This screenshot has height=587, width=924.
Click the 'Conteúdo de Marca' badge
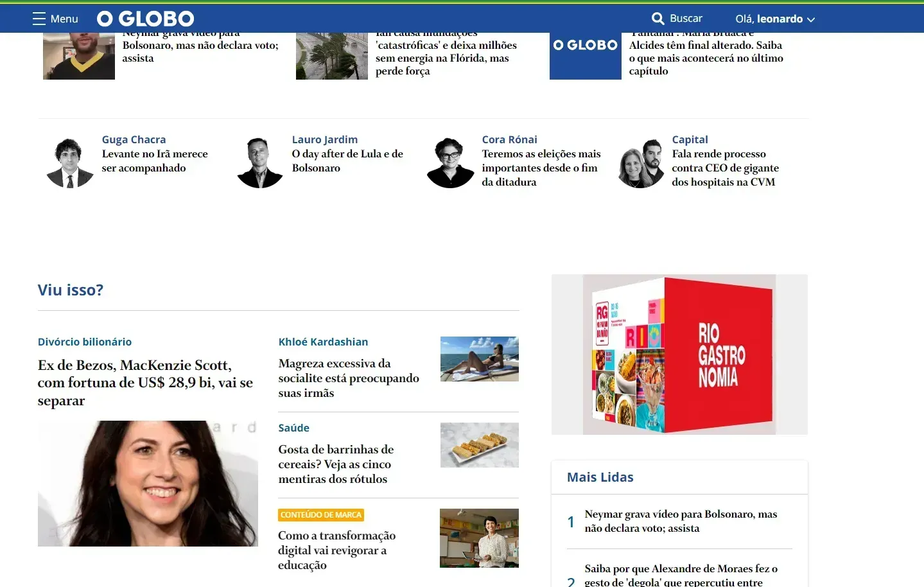321,514
